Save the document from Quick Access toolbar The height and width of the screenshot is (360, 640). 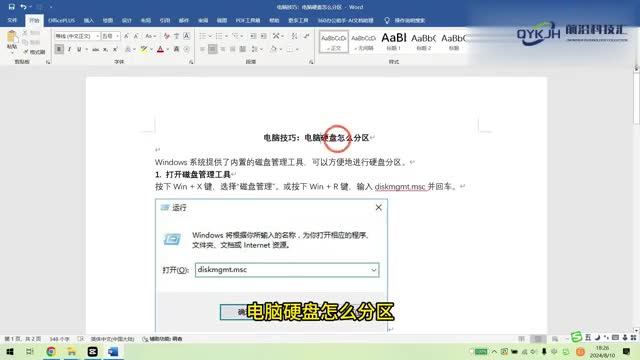click(11, 7)
